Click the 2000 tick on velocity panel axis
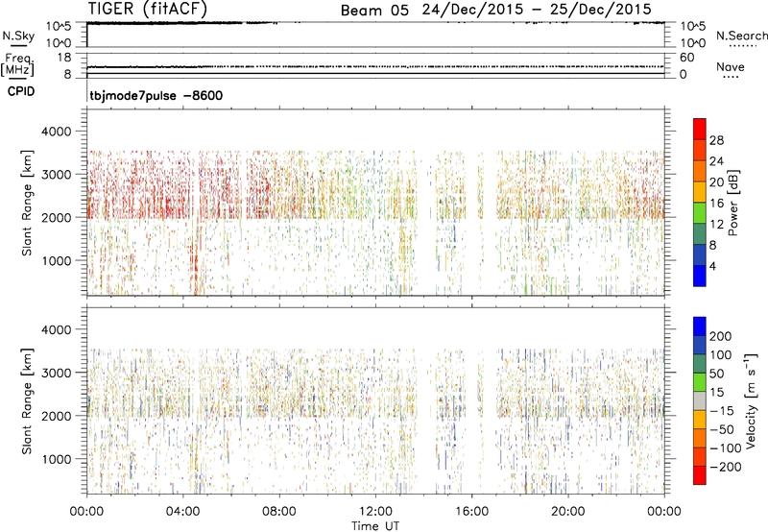768x532 pixels. pyautogui.click(x=57, y=416)
